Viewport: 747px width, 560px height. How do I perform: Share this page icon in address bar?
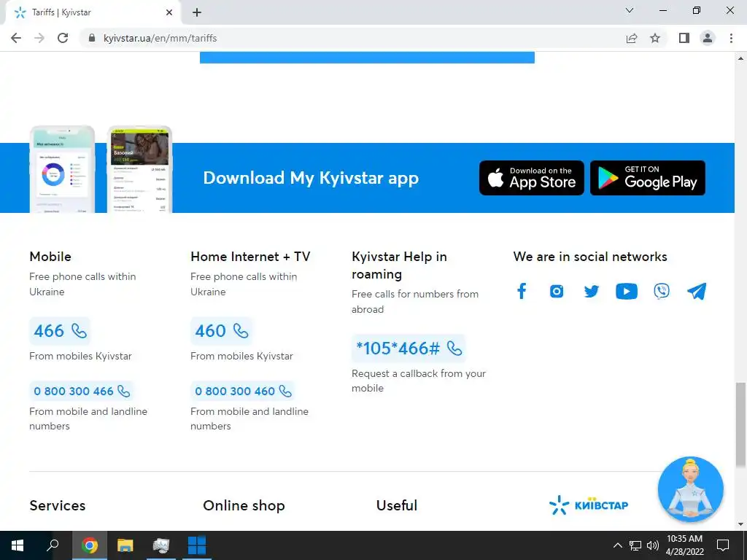click(632, 38)
